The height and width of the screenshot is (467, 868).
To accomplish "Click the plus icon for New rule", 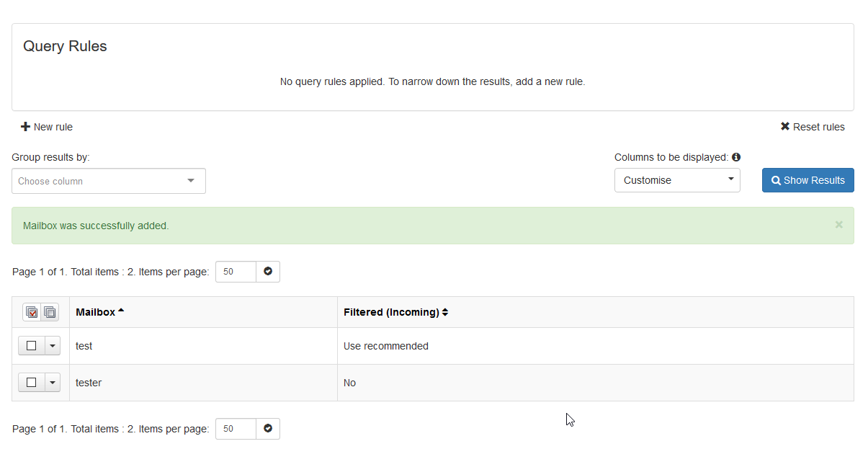I will tap(25, 127).
